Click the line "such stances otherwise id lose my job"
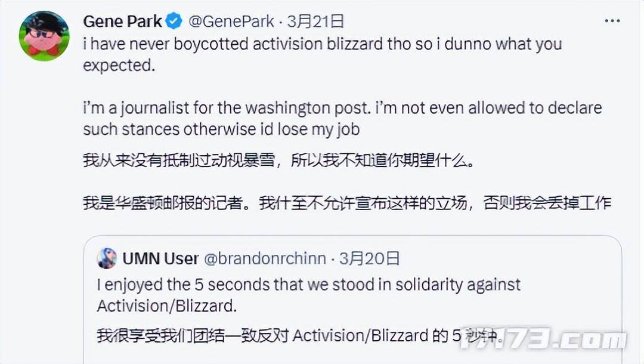The image size is (644, 364). pyautogui.click(x=221, y=129)
